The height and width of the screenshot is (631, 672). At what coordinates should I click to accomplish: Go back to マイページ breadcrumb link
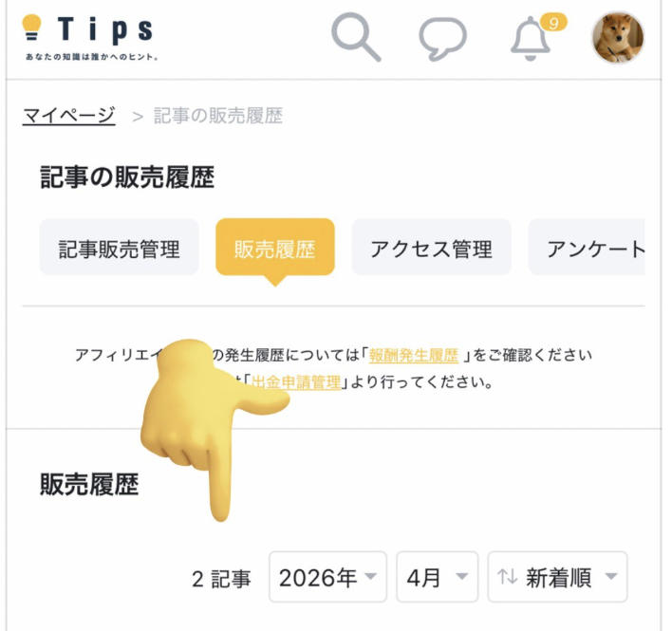tap(69, 116)
